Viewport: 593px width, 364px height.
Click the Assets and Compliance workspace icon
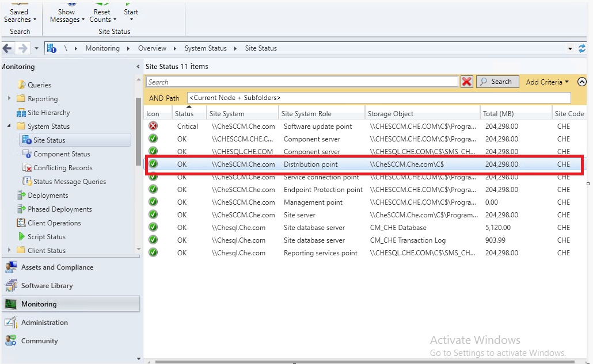(11, 267)
